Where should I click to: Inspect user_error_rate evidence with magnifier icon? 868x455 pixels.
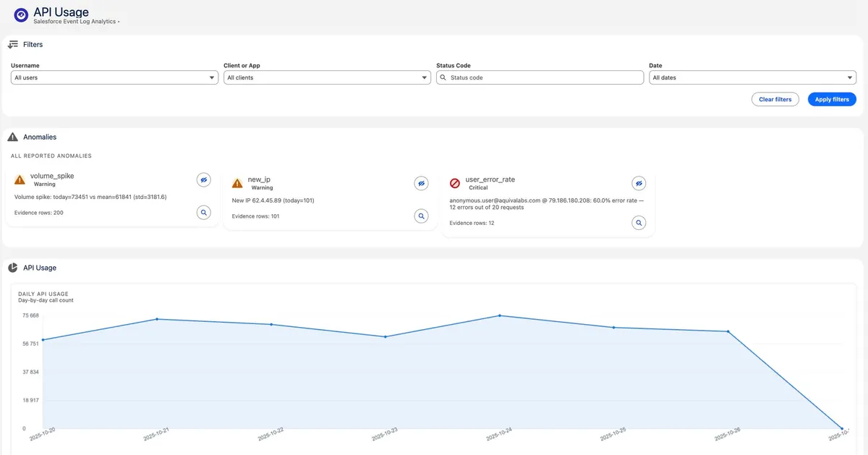pos(639,223)
